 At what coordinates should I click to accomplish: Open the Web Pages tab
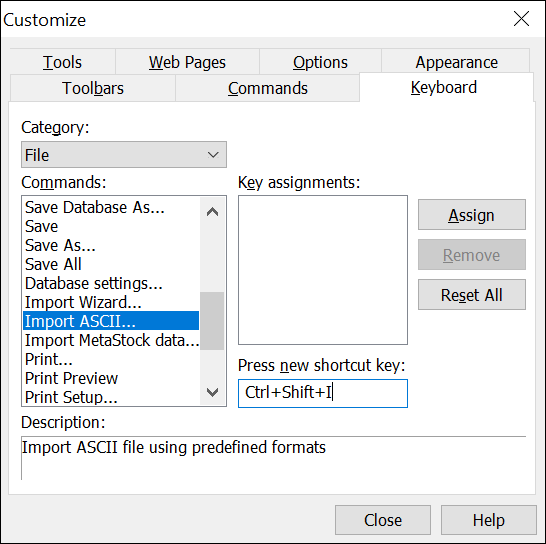(187, 62)
